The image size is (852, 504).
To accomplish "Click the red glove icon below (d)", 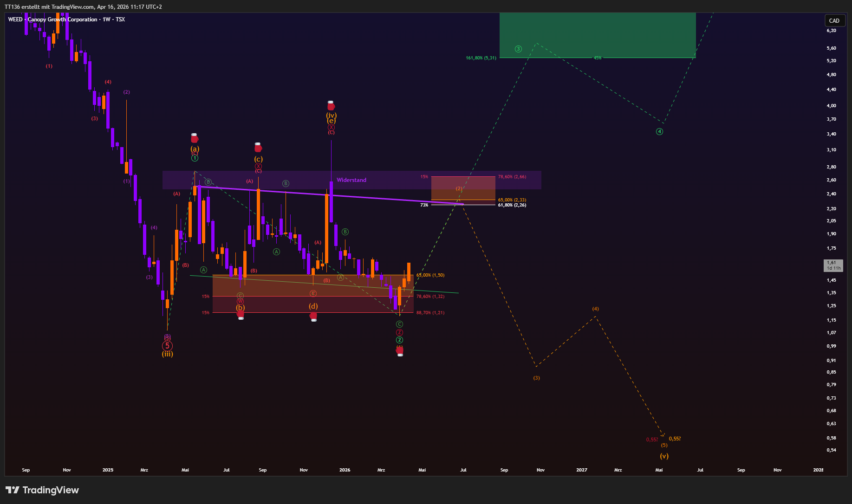I will tap(313, 317).
